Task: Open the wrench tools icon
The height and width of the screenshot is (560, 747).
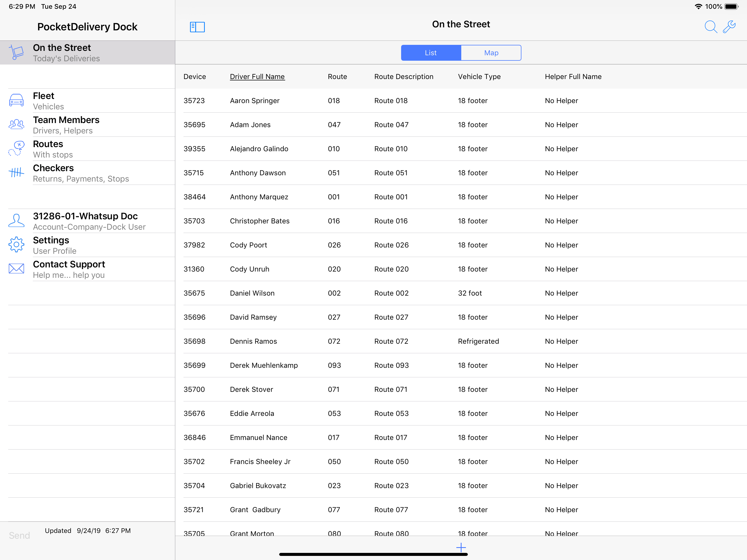Action: point(729,27)
